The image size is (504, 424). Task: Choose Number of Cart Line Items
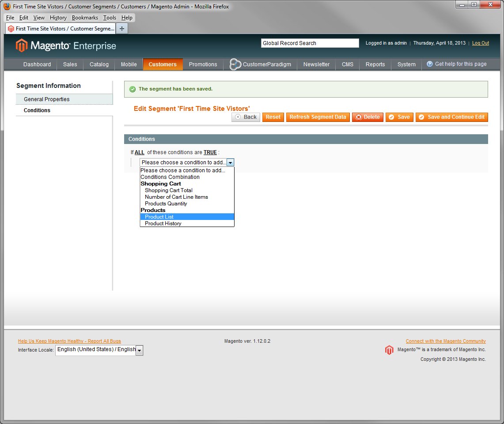click(187, 197)
